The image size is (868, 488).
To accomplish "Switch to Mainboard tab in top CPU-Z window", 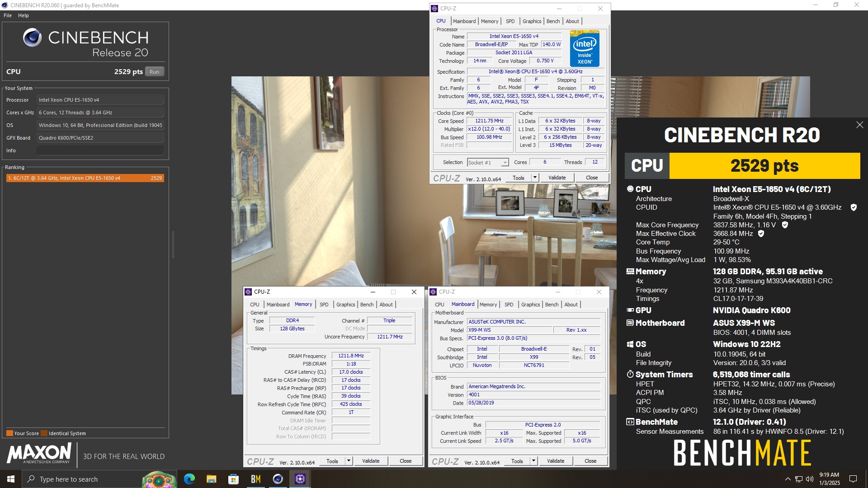I will point(464,21).
